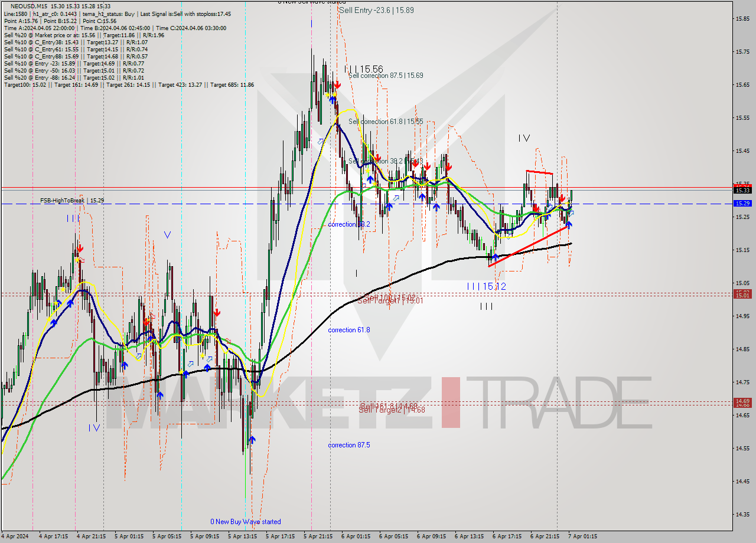Click the 'Target 685: 11.86' text
The image size is (756, 543).
[232, 84]
